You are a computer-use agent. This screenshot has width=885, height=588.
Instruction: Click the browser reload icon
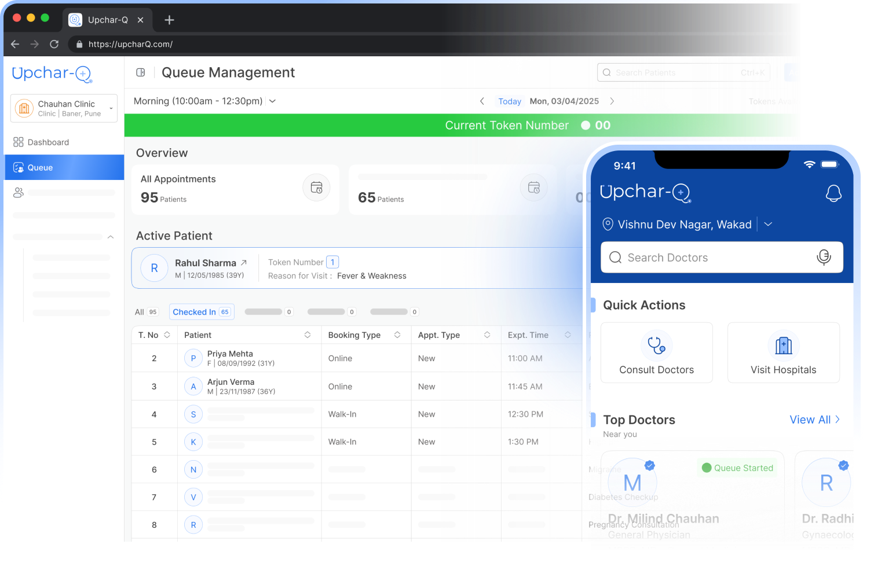click(x=54, y=44)
